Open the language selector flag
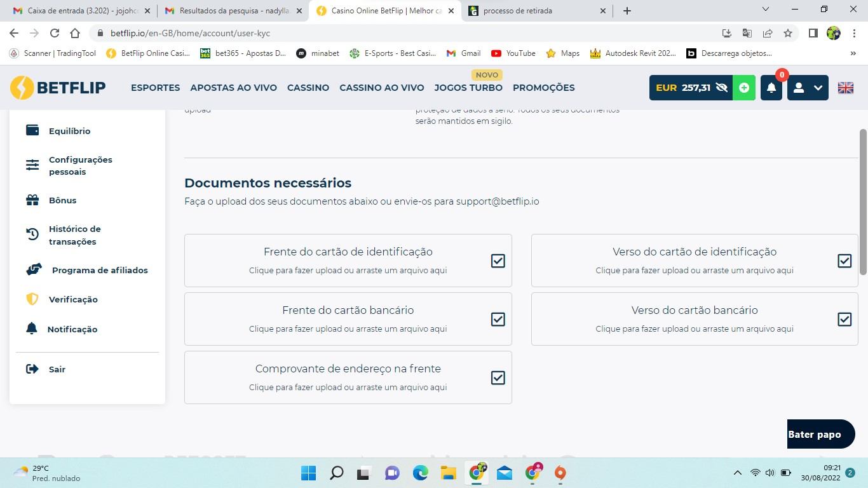 tap(845, 88)
